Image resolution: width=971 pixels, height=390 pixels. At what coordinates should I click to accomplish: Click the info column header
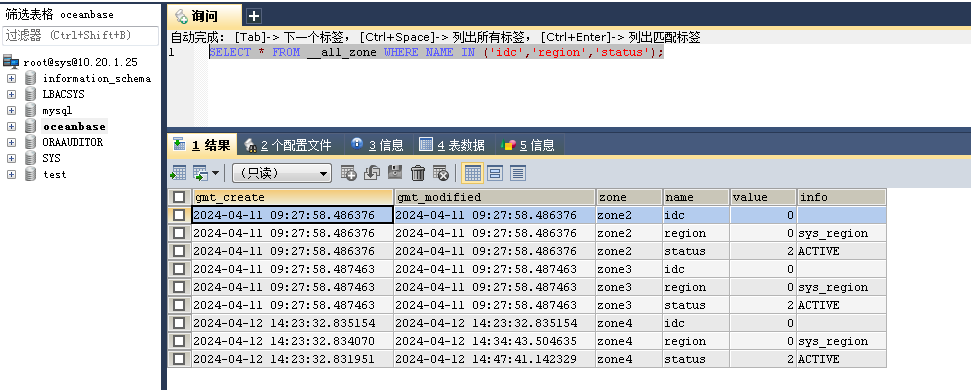pos(842,197)
